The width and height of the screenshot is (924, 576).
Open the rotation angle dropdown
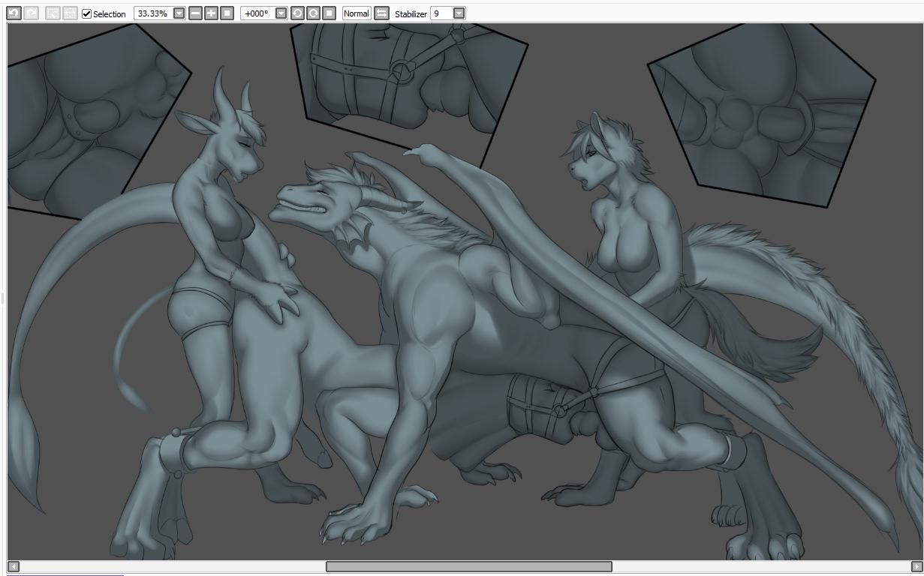(x=281, y=13)
